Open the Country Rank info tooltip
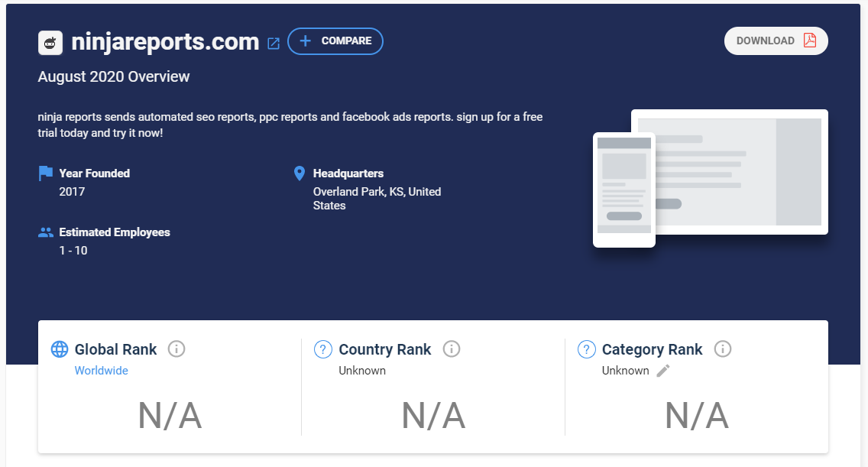This screenshot has width=868, height=467. [452, 349]
